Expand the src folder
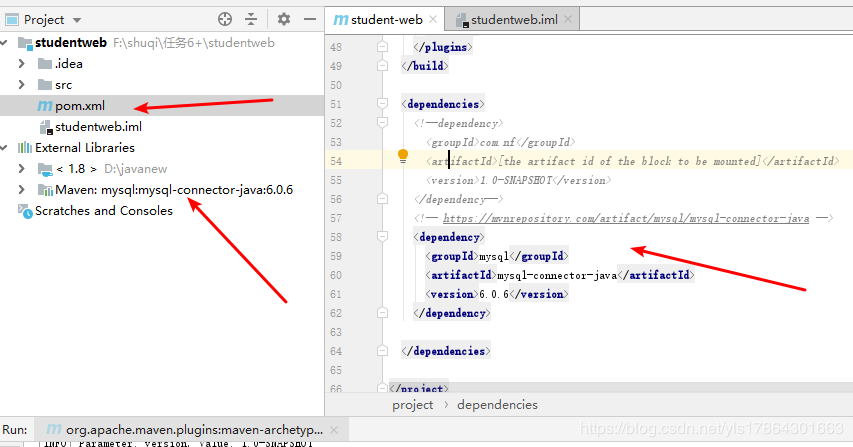853x447 pixels. (22, 84)
